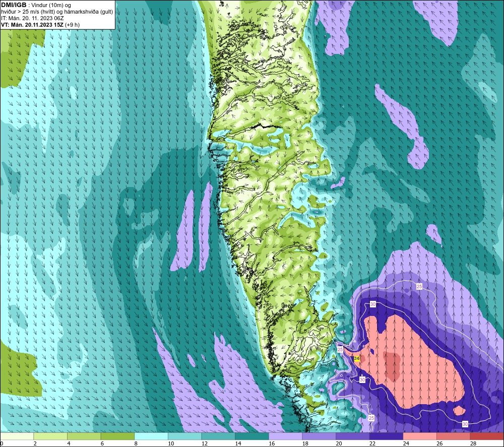504x447 pixels.
Task: Pick the dark teal 14–16 m/s legend swatch
Action: [251, 436]
